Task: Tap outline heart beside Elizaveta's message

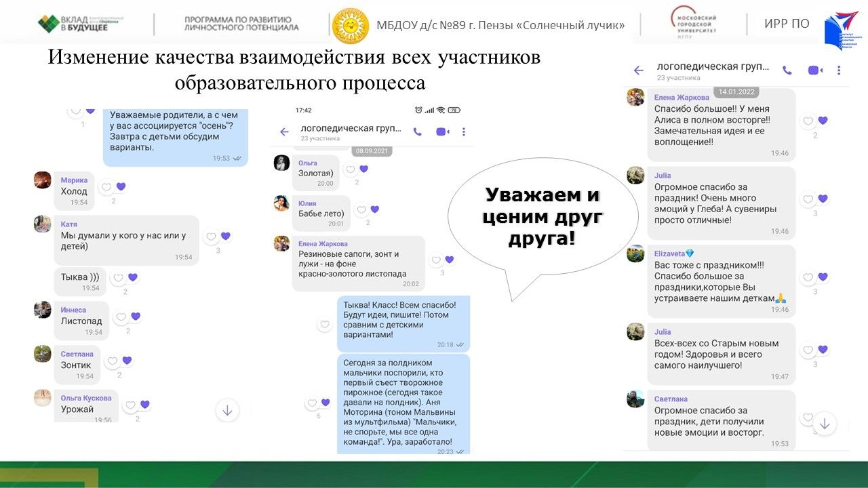Action: [808, 277]
